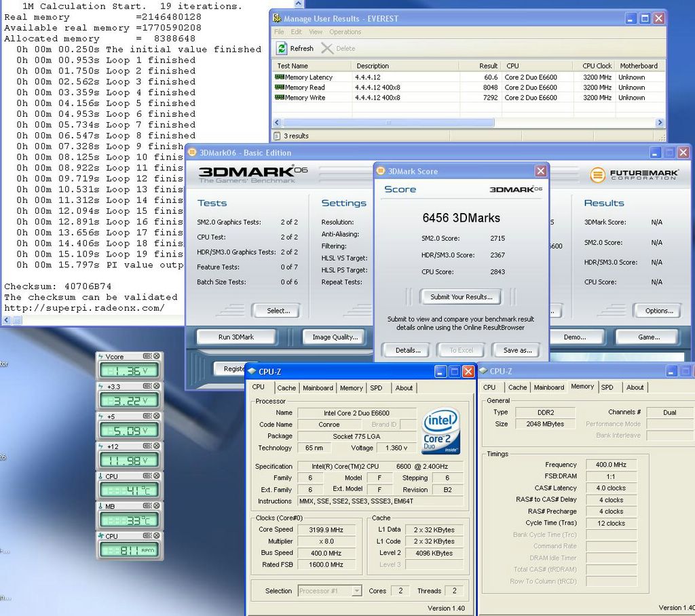Switch to SPD tab in front CPU-Z
This screenshot has width=695, height=616.
pos(376,388)
